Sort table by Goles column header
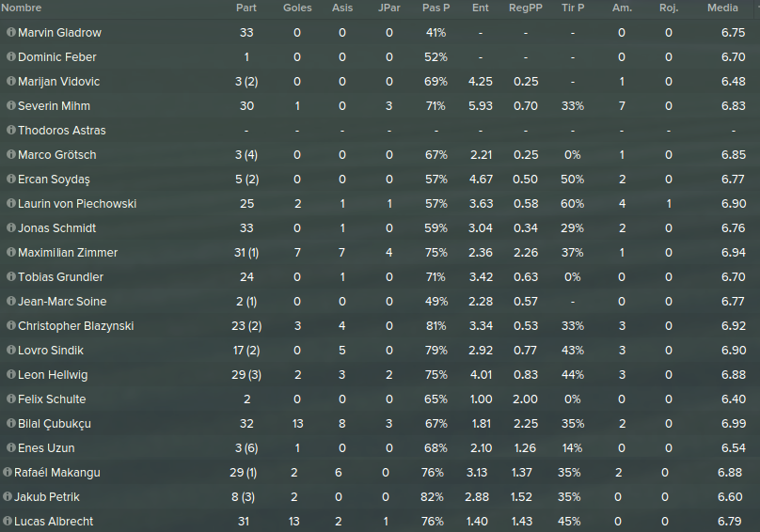The width and height of the screenshot is (760, 532). pos(297,8)
